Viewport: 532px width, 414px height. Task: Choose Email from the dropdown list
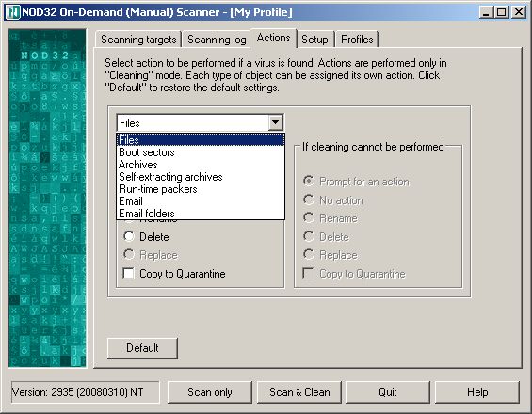click(201, 201)
